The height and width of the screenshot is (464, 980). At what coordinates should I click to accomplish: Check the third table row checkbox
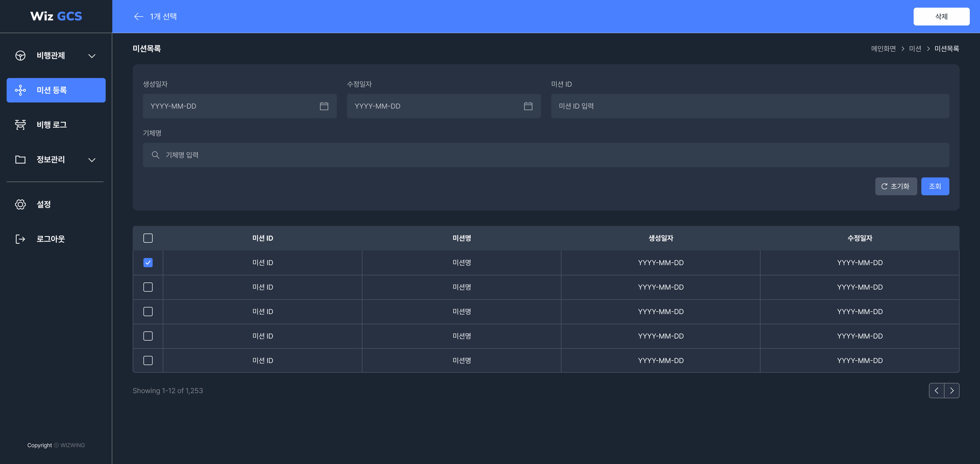pyautogui.click(x=148, y=312)
